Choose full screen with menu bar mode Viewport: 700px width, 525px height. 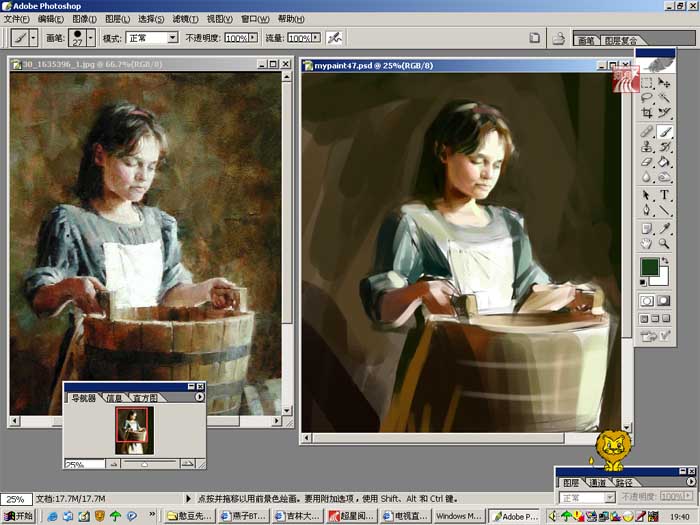pyautogui.click(x=655, y=319)
